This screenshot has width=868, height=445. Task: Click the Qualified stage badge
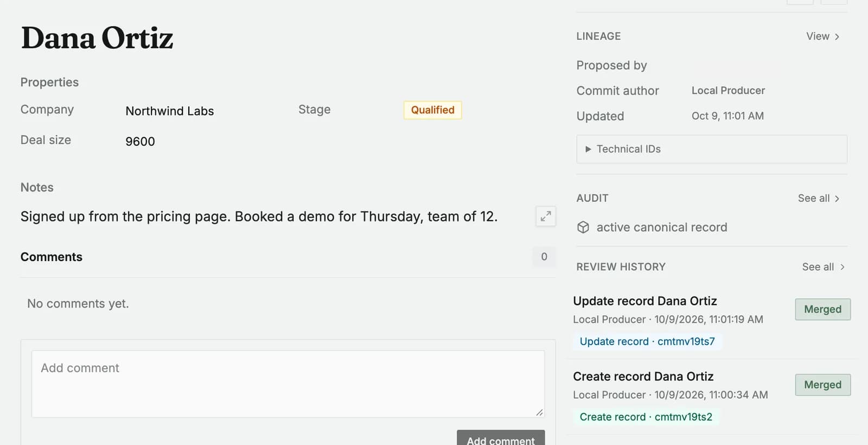click(432, 110)
